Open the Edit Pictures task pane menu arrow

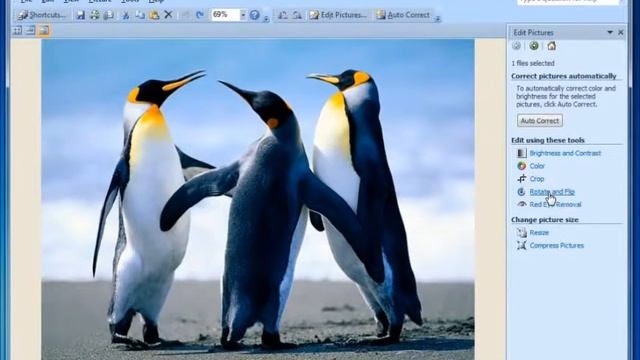[610, 32]
